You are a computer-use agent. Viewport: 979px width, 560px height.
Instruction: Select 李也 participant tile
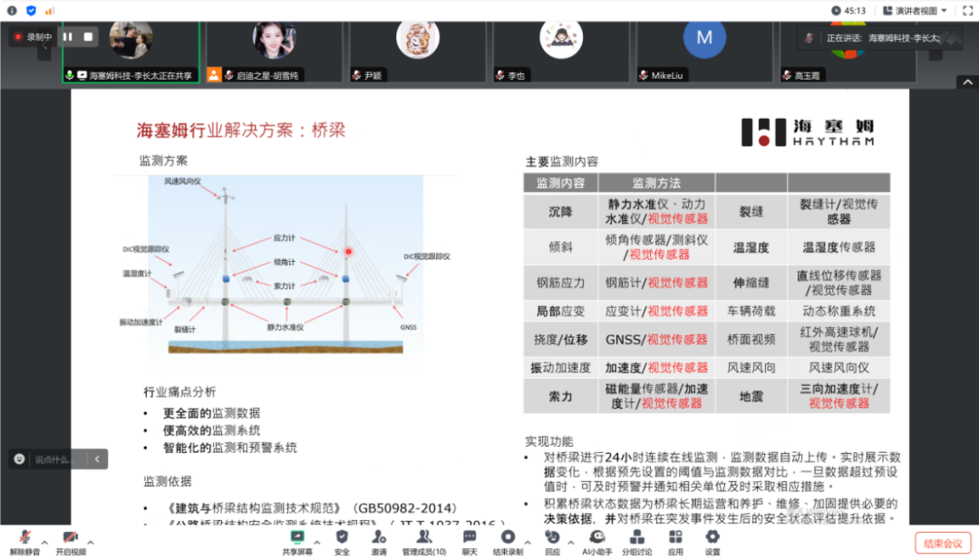coord(561,52)
